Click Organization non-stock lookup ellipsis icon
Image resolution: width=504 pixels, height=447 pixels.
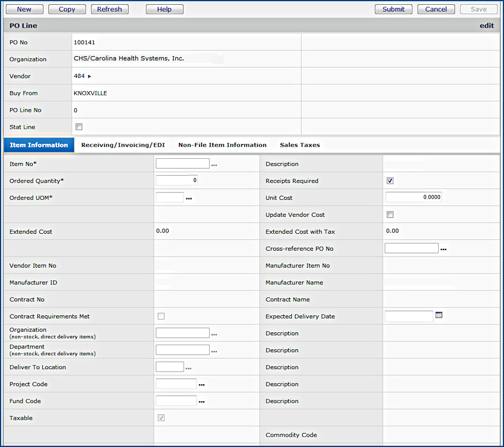click(214, 334)
